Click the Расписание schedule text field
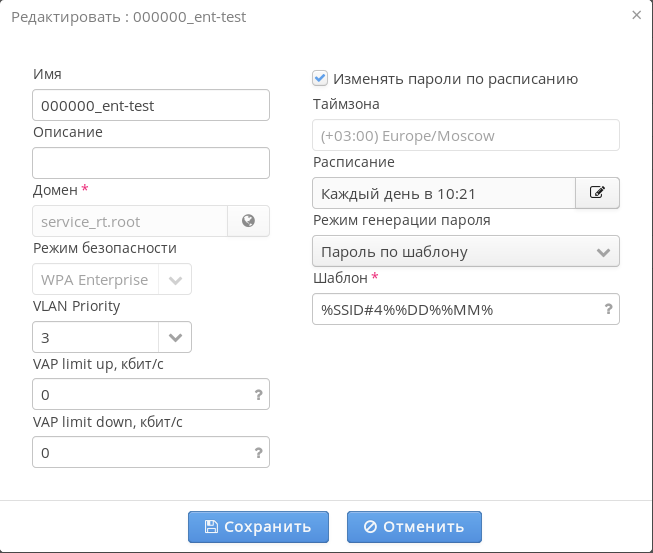The height and width of the screenshot is (553, 653). (443, 193)
